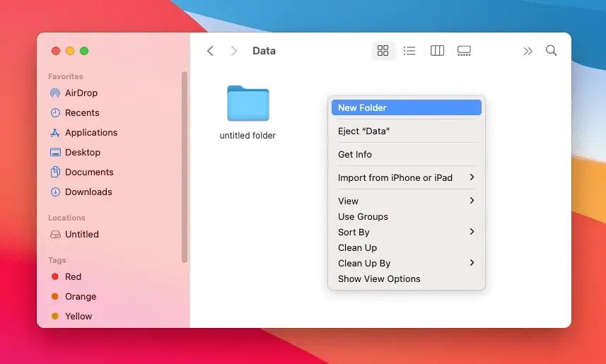This screenshot has width=606, height=364.
Task: Go back with the left chevron
Action: coord(210,51)
